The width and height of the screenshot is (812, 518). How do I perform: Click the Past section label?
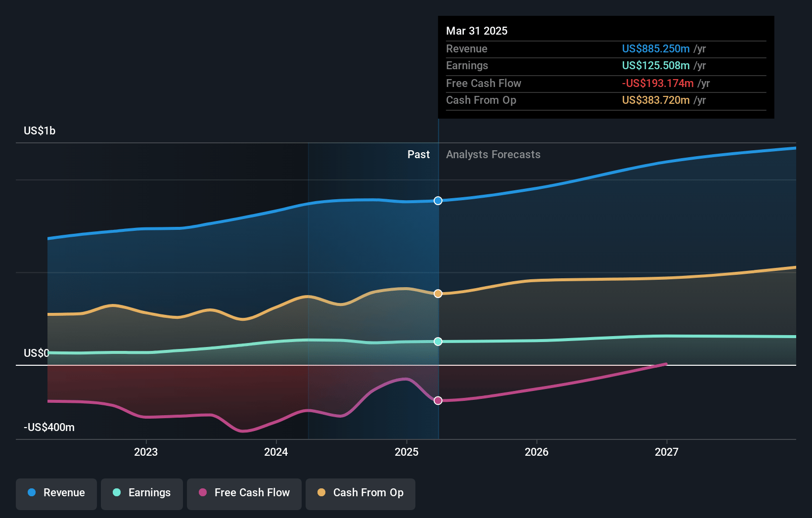[x=418, y=155]
